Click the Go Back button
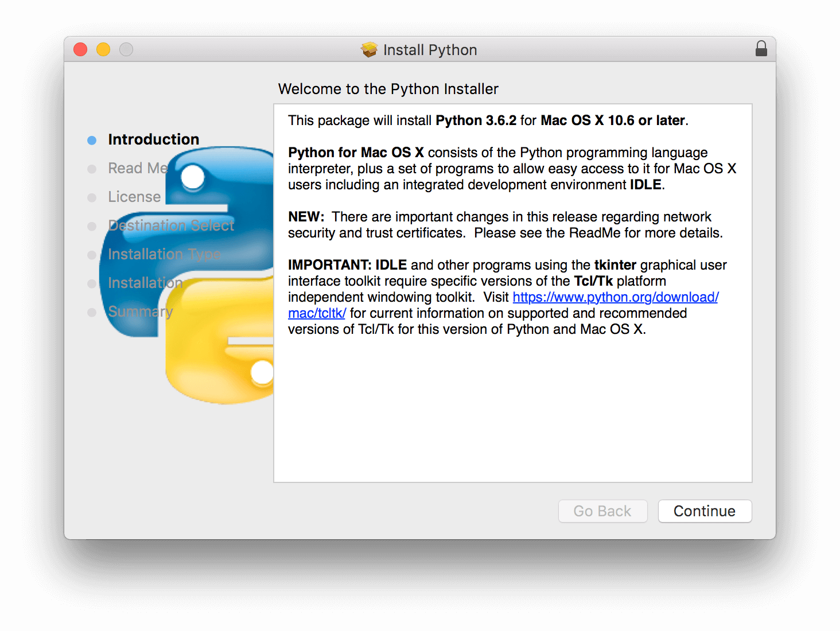Image resolution: width=840 pixels, height=631 pixels. pyautogui.click(x=602, y=511)
